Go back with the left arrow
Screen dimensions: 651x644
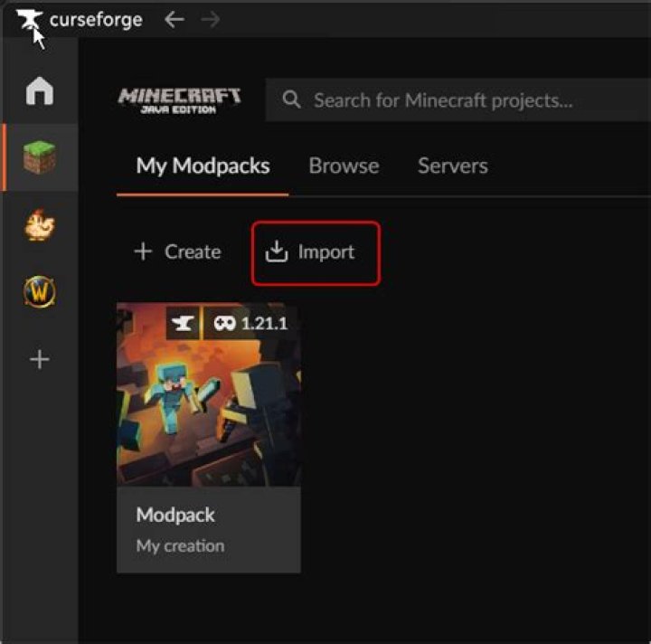[x=175, y=20]
